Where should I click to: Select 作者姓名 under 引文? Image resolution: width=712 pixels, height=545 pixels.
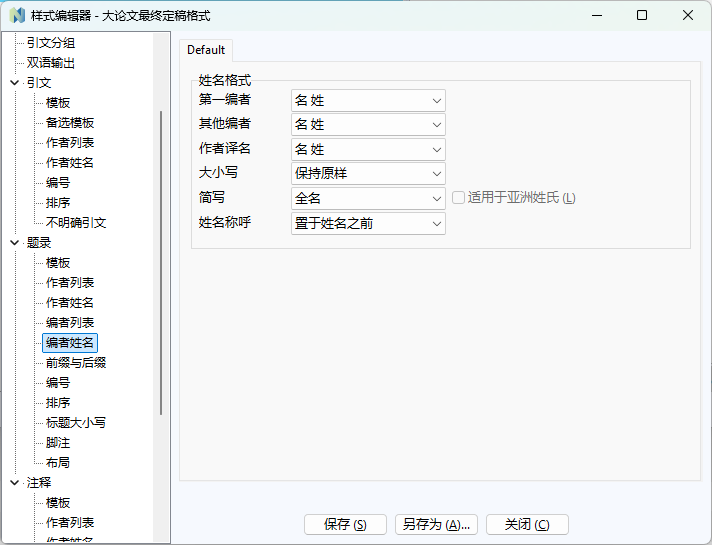70,163
